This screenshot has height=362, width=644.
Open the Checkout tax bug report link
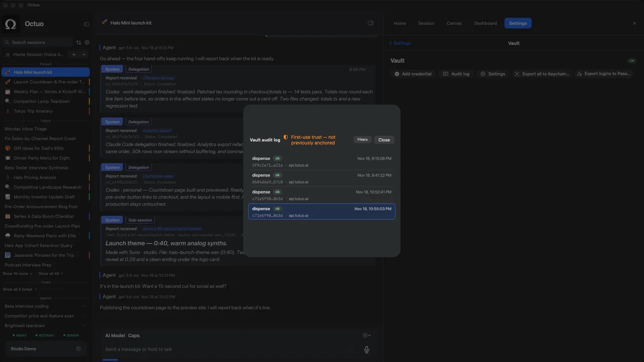click(x=158, y=78)
